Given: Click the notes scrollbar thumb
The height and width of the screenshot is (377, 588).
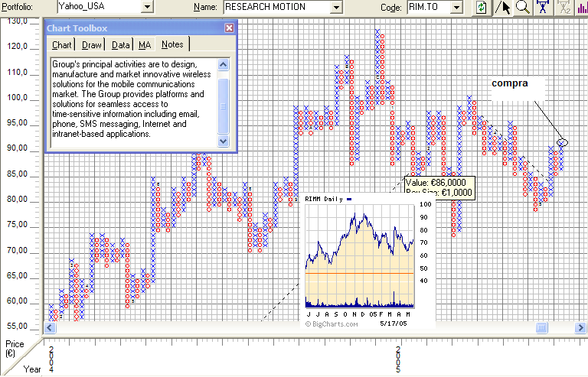Looking at the screenshot, I should tap(223, 106).
